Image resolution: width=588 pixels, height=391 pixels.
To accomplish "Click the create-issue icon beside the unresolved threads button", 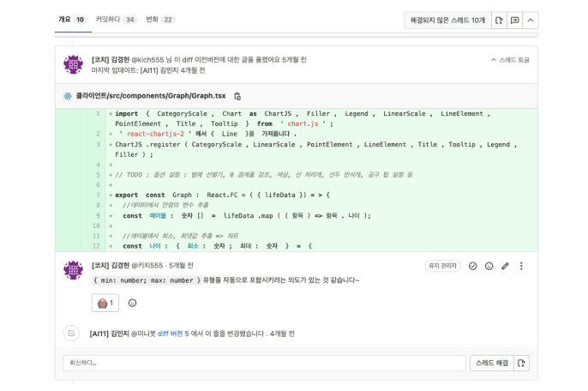I will click(499, 20).
